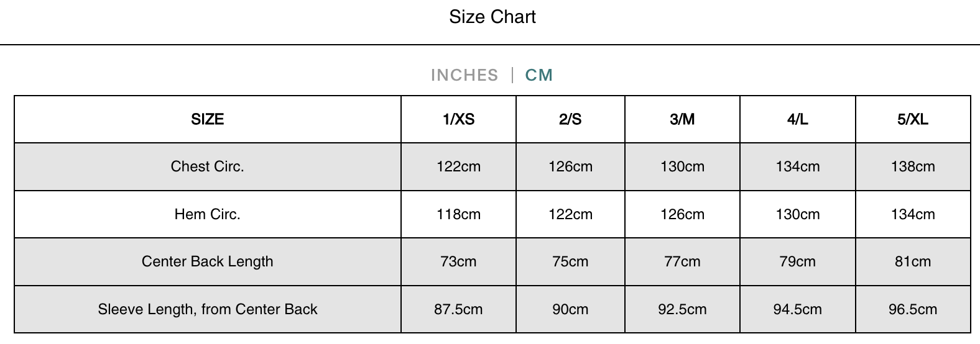
Task: Select the 2/S column header
Action: point(570,119)
